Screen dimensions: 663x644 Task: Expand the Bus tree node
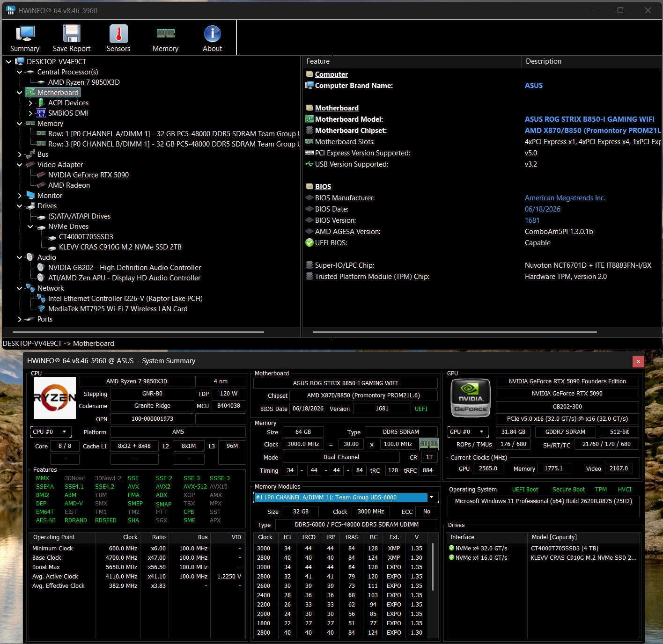click(x=20, y=154)
